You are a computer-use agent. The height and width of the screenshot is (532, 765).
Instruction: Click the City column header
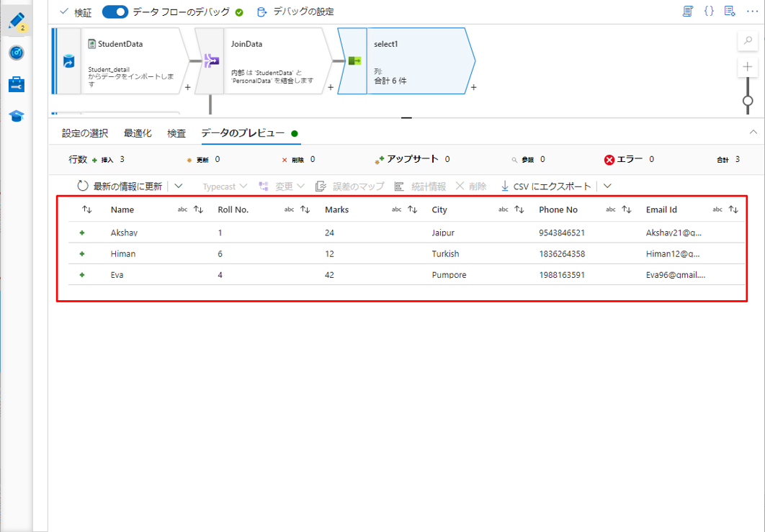(x=439, y=209)
